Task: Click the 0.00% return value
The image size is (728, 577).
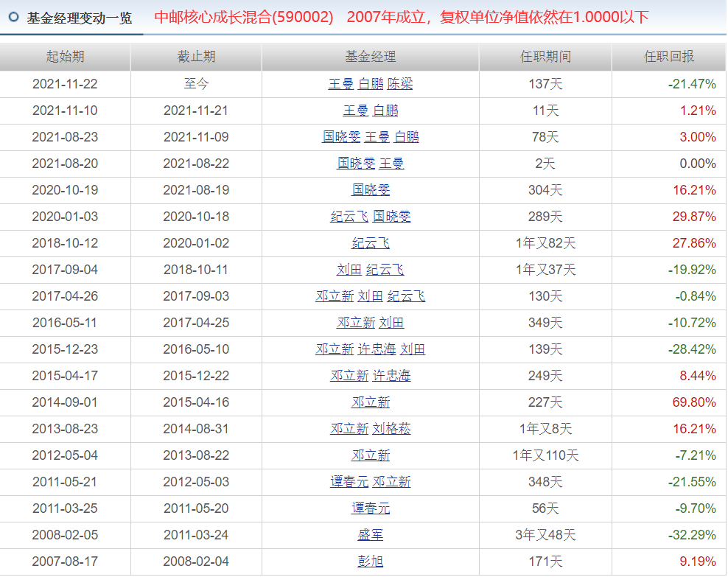Action: tap(698, 164)
